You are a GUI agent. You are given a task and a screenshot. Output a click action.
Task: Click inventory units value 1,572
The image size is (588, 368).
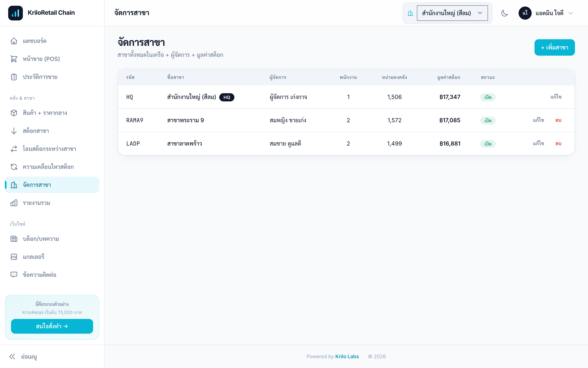(394, 120)
